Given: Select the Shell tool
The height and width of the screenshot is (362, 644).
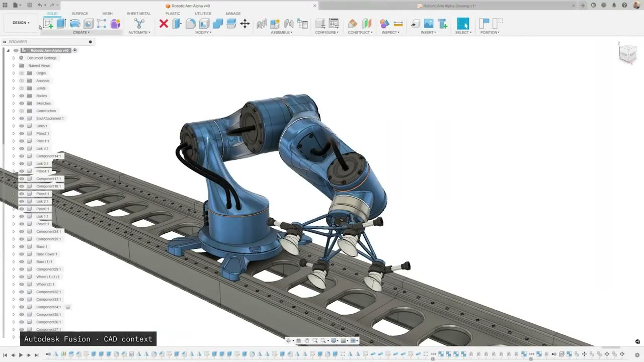Looking at the screenshot, I should [x=204, y=23].
